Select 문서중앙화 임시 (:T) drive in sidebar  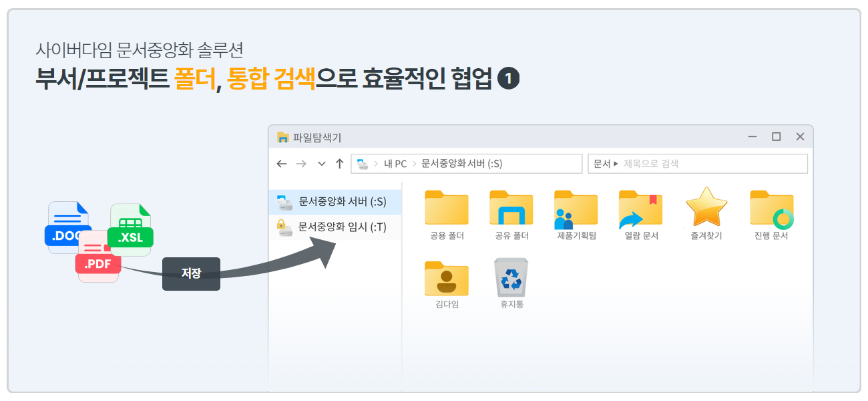click(x=335, y=227)
